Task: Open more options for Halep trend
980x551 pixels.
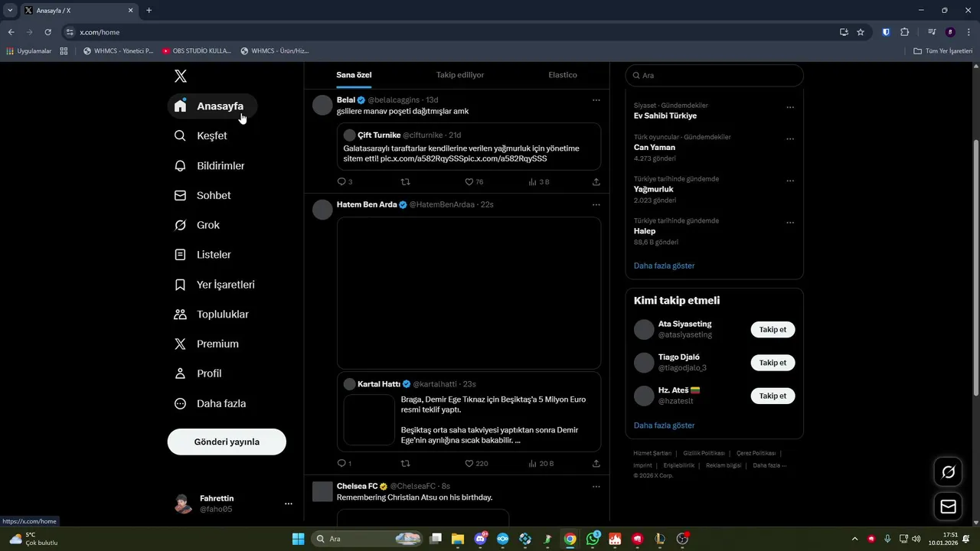Action: (790, 223)
